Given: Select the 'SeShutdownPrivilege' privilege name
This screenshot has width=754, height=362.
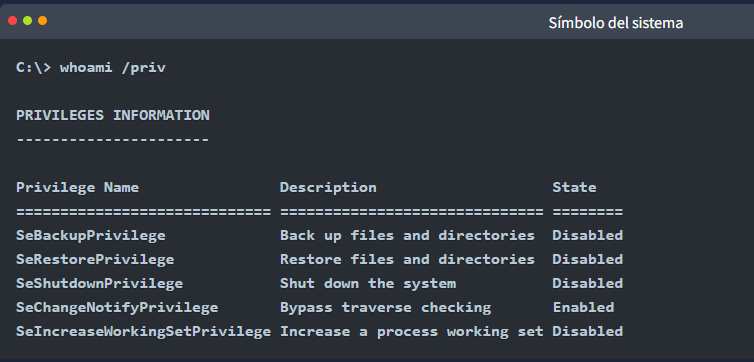Looking at the screenshot, I should [x=100, y=284].
